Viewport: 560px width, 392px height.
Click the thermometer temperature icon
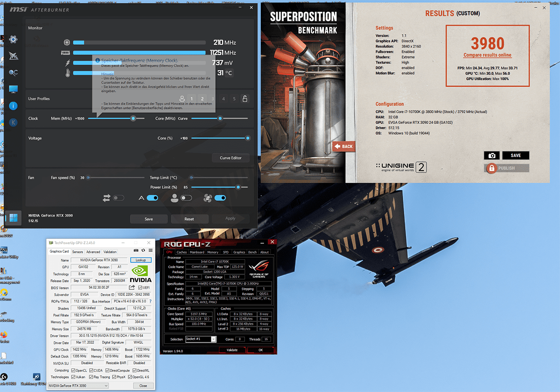(67, 73)
